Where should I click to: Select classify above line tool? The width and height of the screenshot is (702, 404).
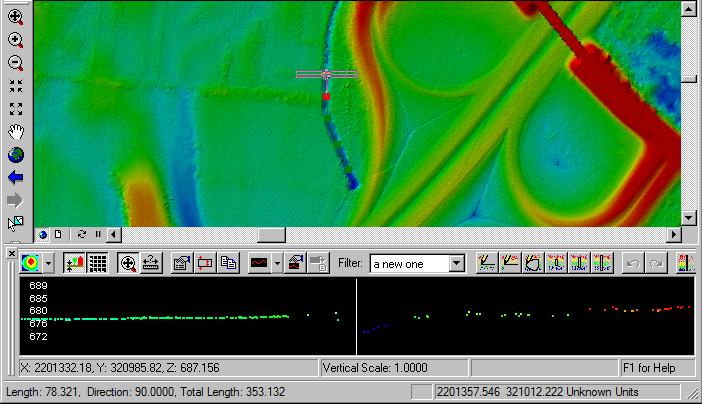point(487,263)
